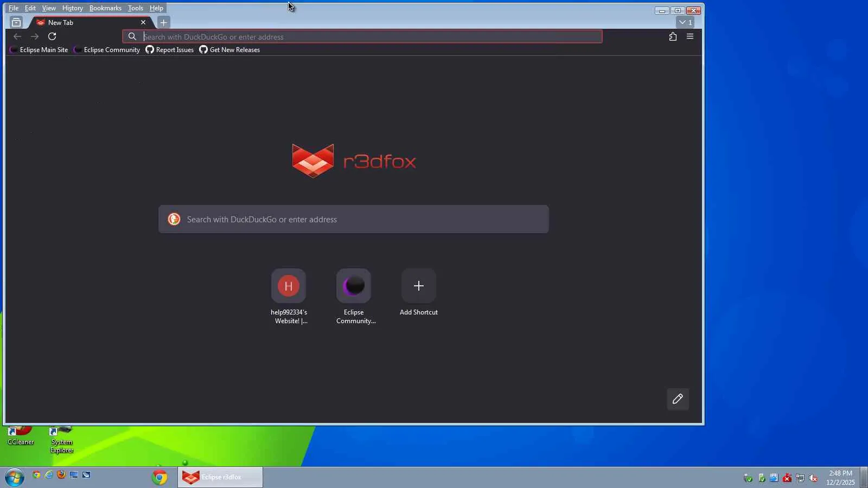
Task: Reload the current page
Action: pos(52,36)
